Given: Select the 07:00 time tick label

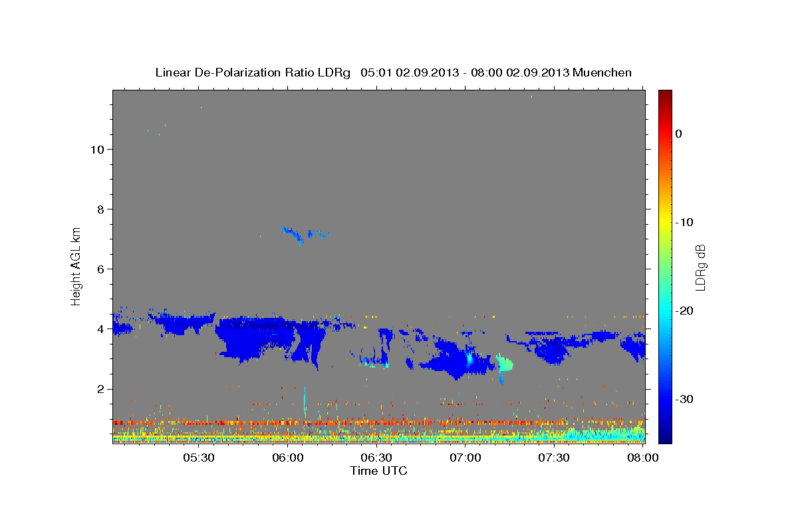Looking at the screenshot, I should tap(465, 458).
